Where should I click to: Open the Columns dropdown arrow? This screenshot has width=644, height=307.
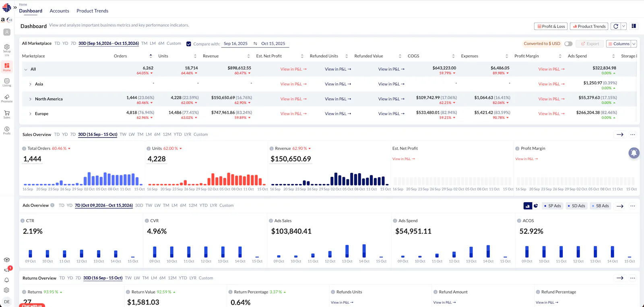[x=634, y=44]
